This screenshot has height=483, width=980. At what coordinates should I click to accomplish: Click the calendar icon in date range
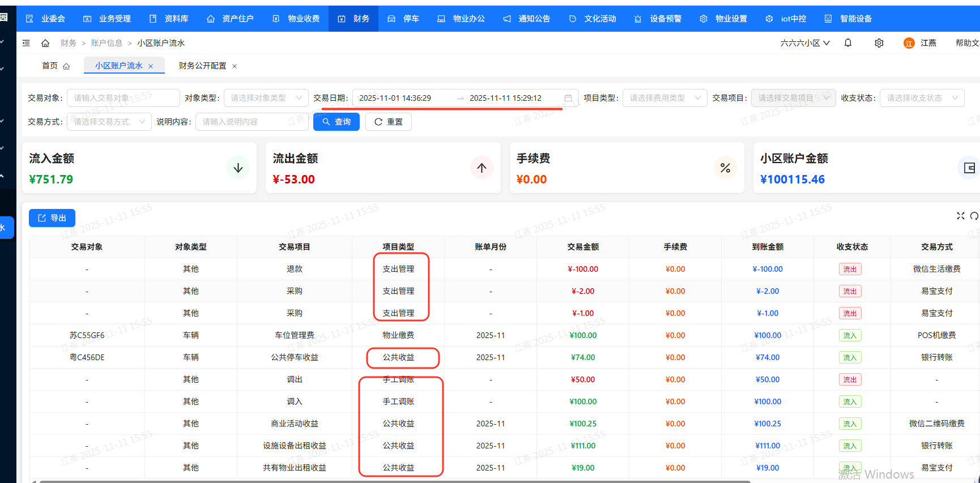(x=568, y=98)
